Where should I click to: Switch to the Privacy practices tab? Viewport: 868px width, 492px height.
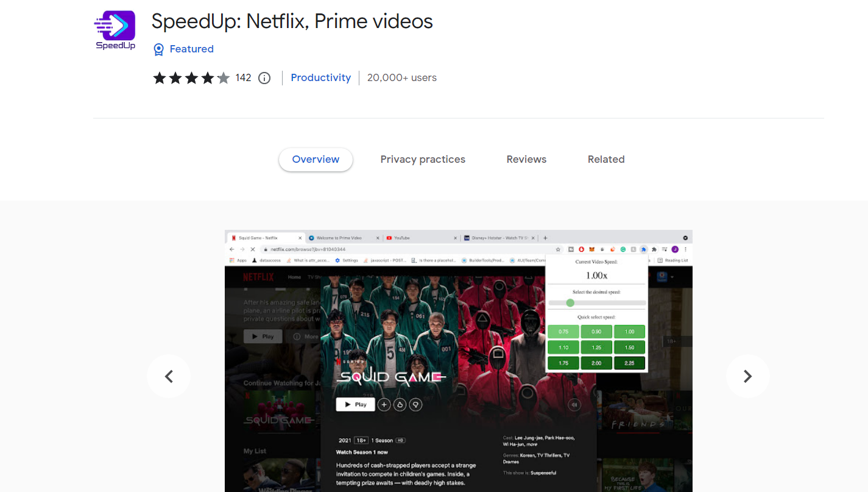coord(423,160)
